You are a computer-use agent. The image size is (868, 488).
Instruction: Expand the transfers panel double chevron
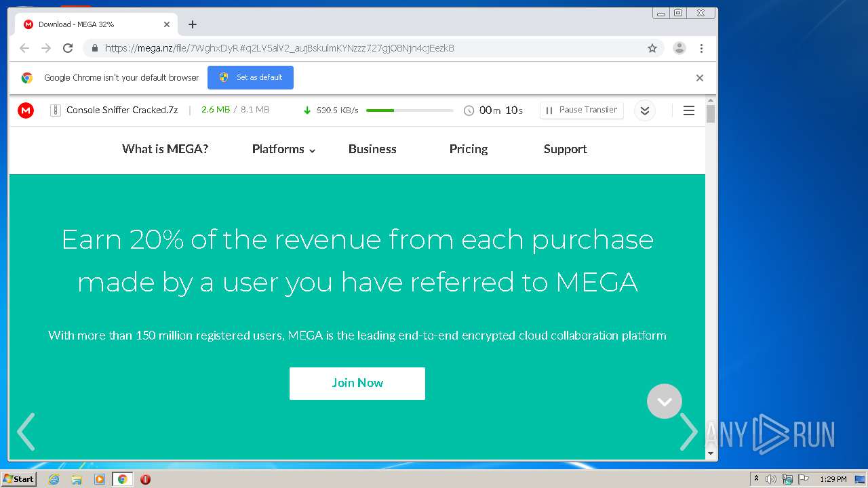645,110
